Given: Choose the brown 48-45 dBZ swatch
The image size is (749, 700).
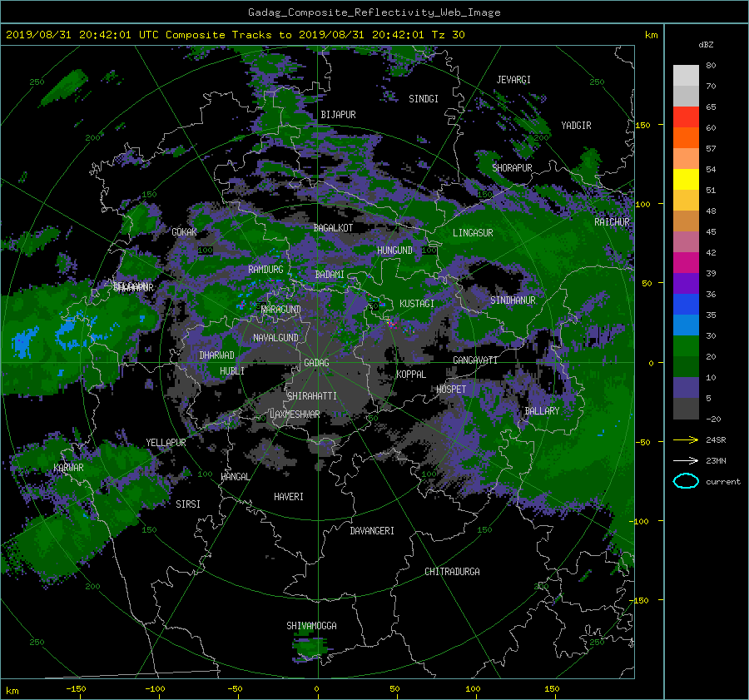Looking at the screenshot, I should coord(686,221).
